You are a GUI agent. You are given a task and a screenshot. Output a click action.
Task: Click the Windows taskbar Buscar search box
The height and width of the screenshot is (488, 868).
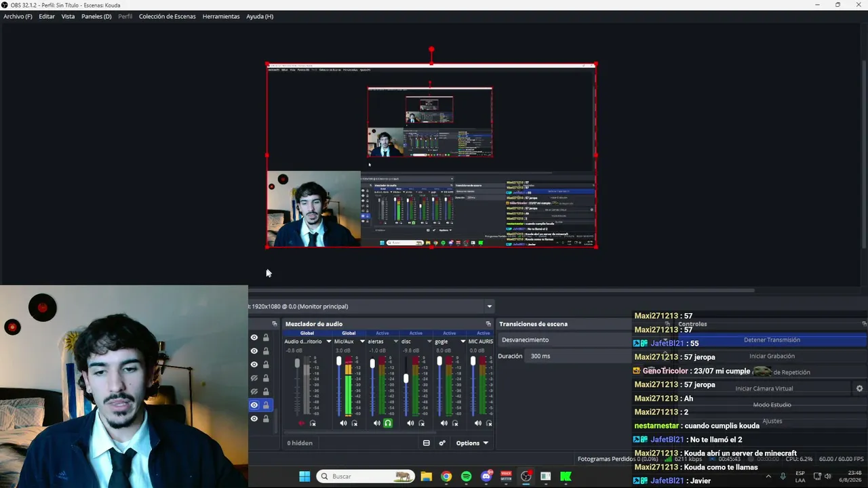[x=366, y=476]
